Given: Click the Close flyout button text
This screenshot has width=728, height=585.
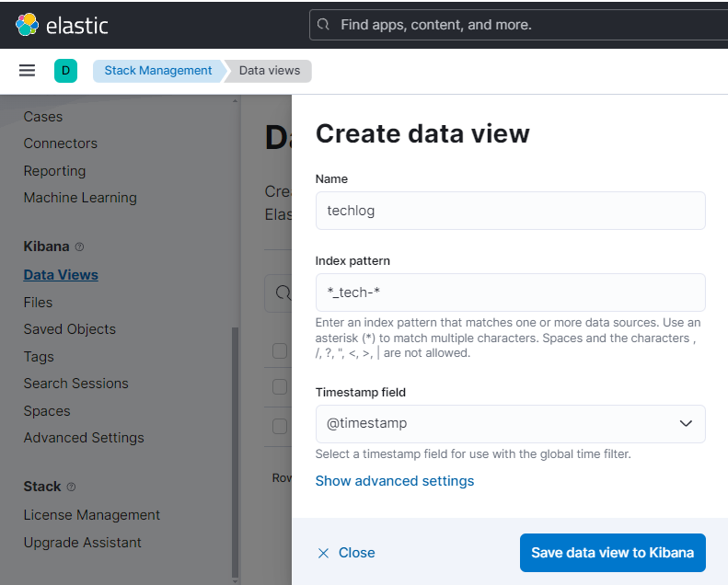Looking at the screenshot, I should coord(356,553).
